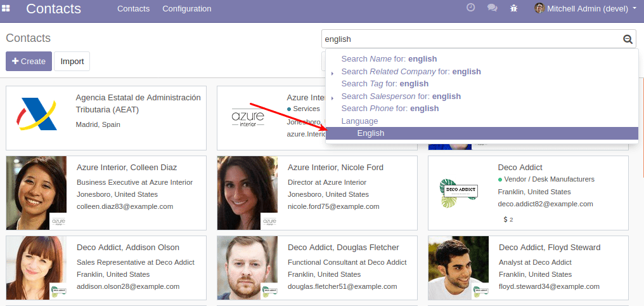
Task: Click Madrid, Spain address text
Action: (x=98, y=124)
